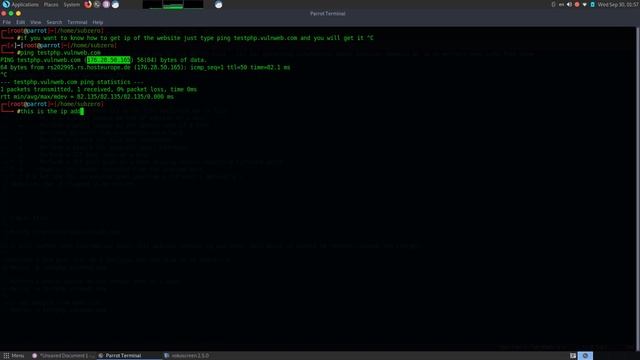Click the 'rtt min/avg/max/mdev' line

tap(87, 97)
